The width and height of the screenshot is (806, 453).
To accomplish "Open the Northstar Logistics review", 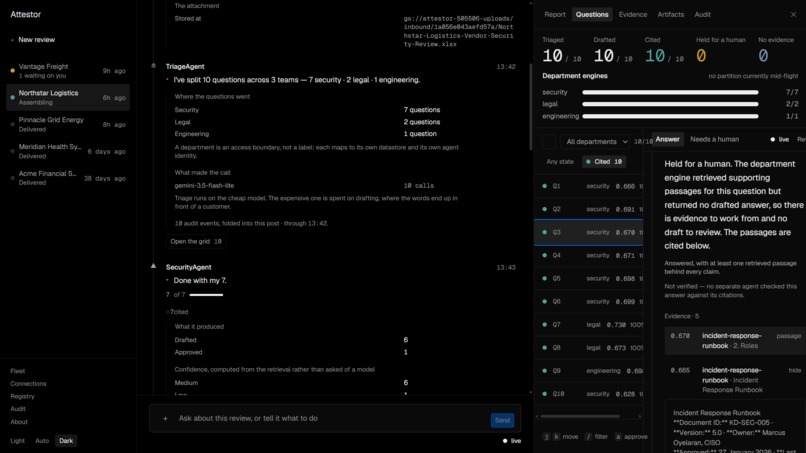I will pos(68,97).
